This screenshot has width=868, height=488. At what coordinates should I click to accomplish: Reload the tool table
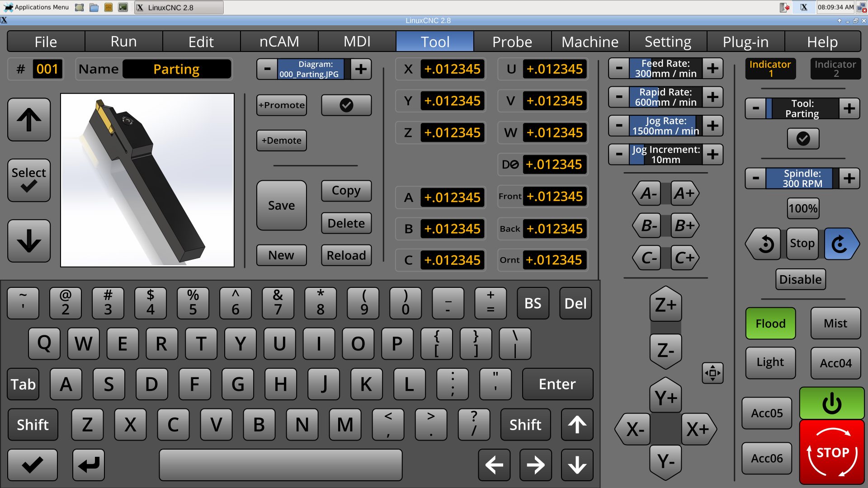tap(346, 255)
